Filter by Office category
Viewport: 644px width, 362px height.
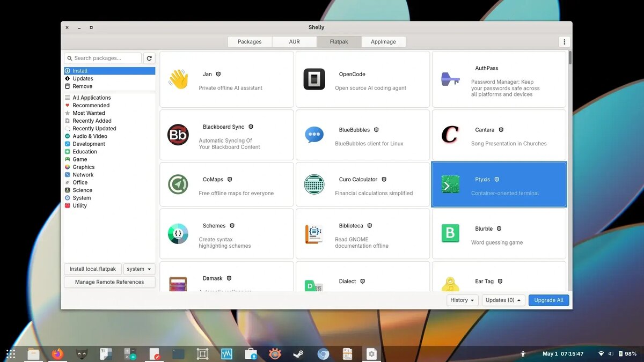click(109, 182)
